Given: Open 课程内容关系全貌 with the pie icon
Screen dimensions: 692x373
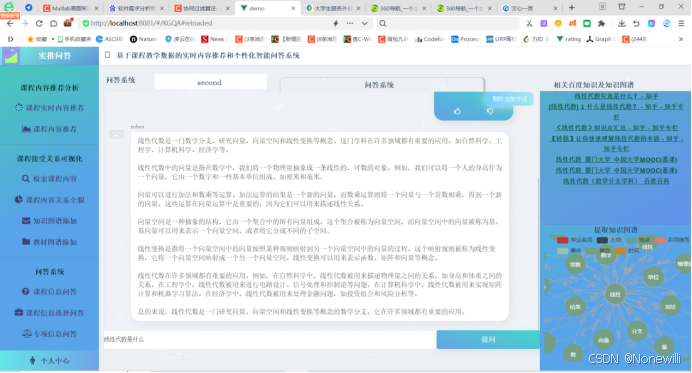Looking at the screenshot, I should 49,200.
